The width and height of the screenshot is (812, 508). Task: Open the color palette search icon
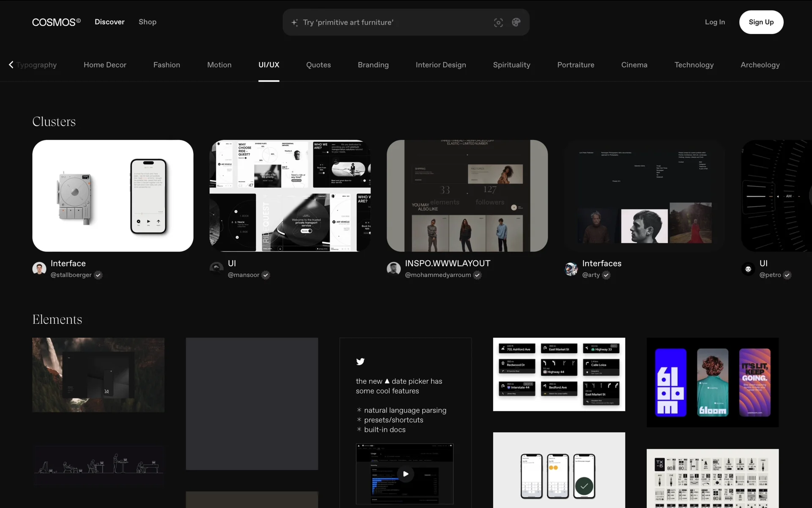(x=516, y=22)
